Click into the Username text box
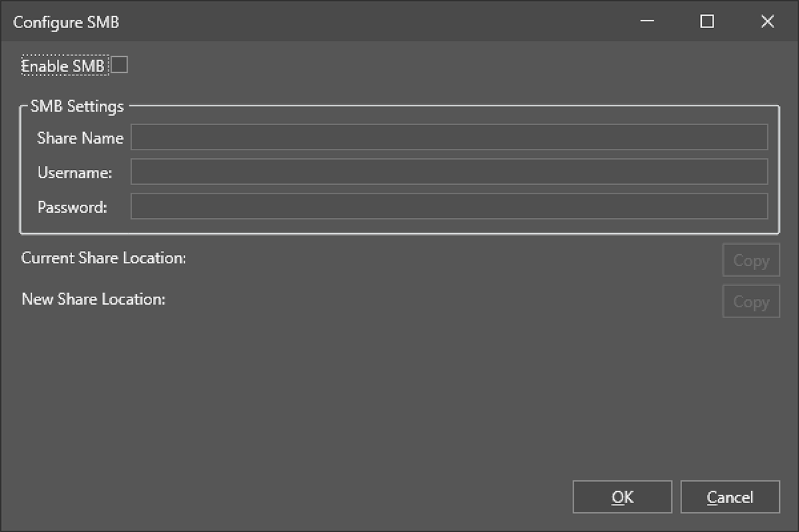This screenshot has width=799, height=532. (449, 172)
